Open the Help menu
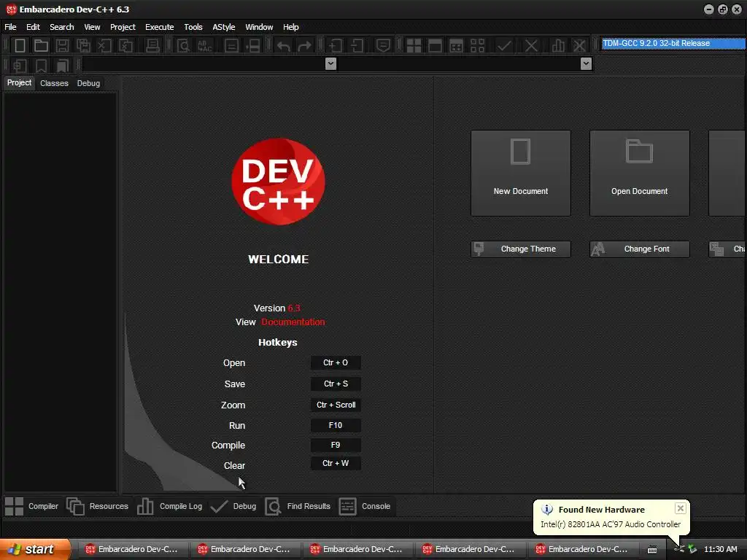Image resolution: width=747 pixels, height=560 pixels. (x=290, y=27)
